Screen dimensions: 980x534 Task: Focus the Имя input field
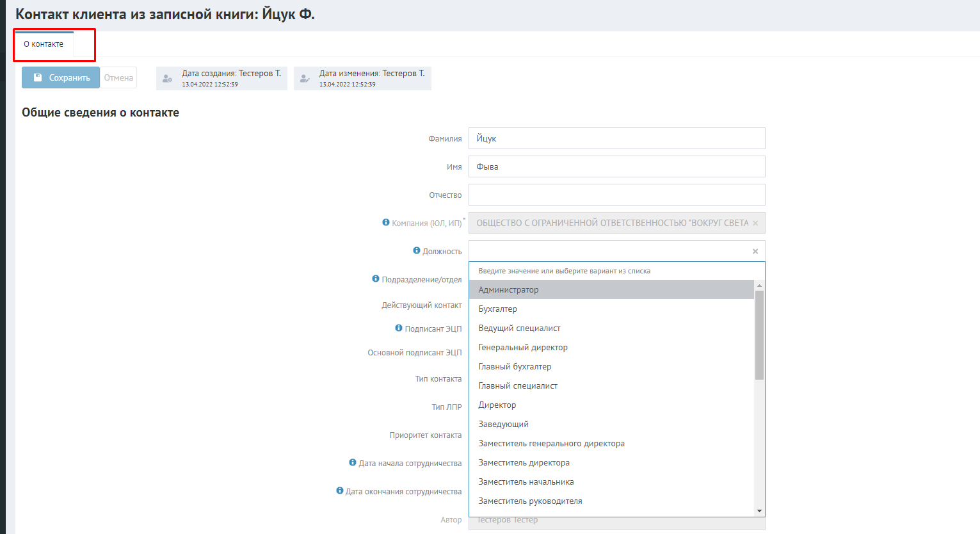(616, 166)
